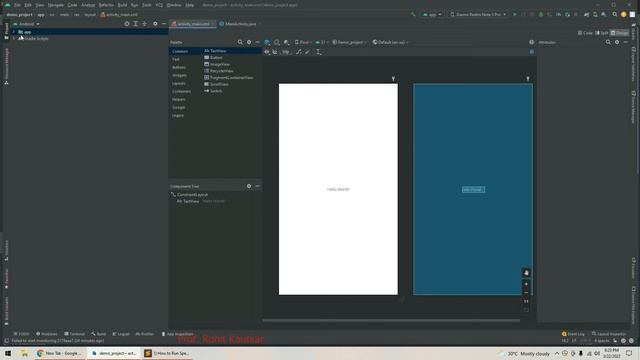Image resolution: width=640 pixels, height=360 pixels.
Task: Open Android project view dropdown
Action: click(26, 24)
